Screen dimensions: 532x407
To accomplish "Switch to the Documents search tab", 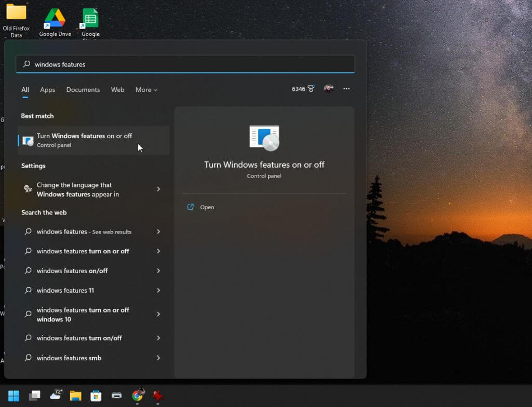I will pyautogui.click(x=83, y=90).
